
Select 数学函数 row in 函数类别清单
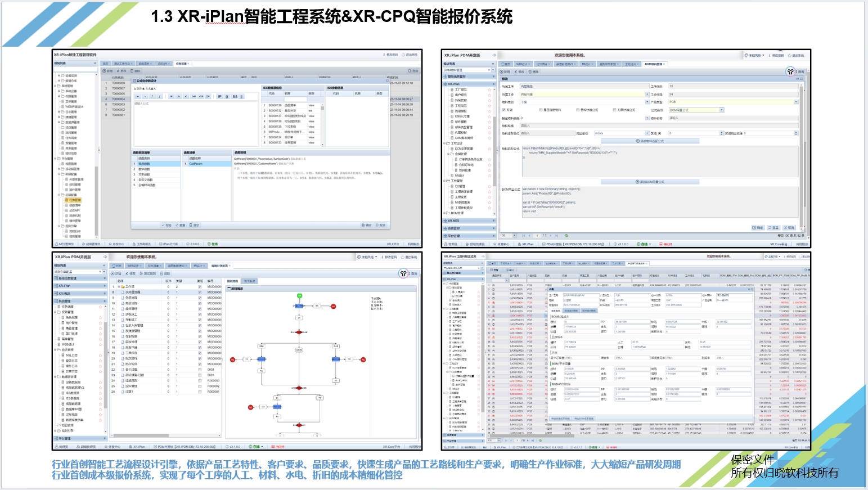point(156,169)
